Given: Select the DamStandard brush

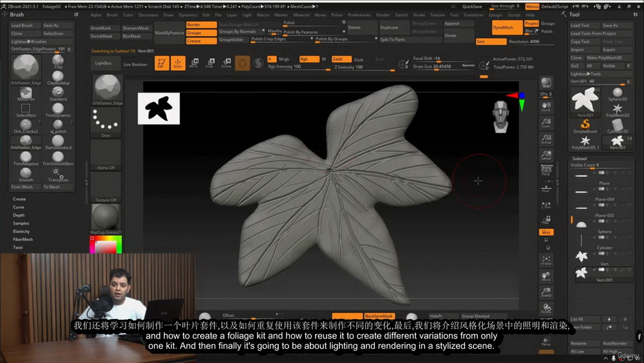Looking at the screenshot, I should tap(58, 142).
